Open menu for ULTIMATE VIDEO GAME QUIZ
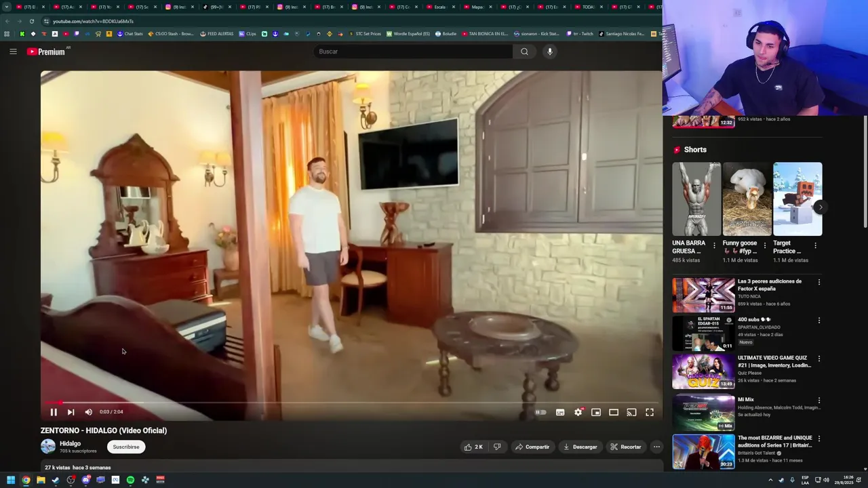 pos(819,359)
